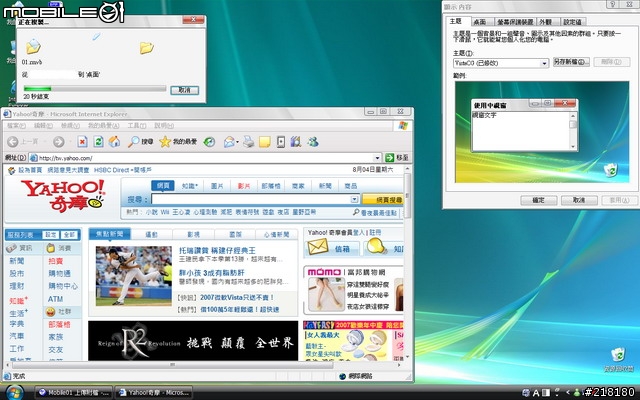
Task: Click inside the Yahoo search input field
Action: click(251, 199)
